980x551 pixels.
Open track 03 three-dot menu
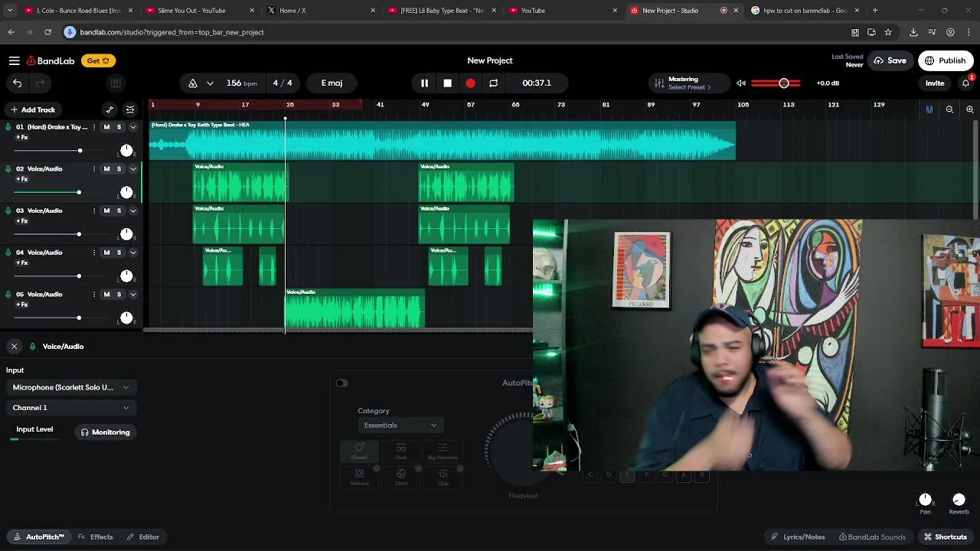point(94,210)
